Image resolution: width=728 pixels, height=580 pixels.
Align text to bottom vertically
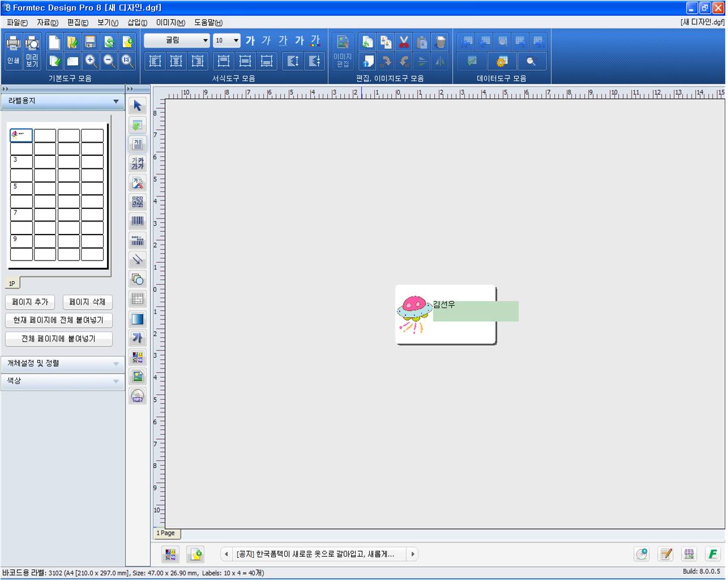point(267,61)
